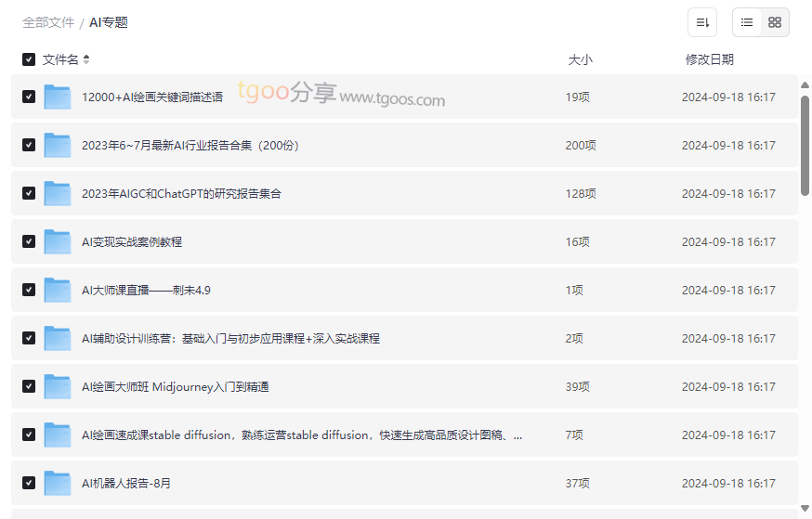Toggle the 文件名 column sort arrows
The width and height of the screenshot is (812, 519).
tap(86, 59)
